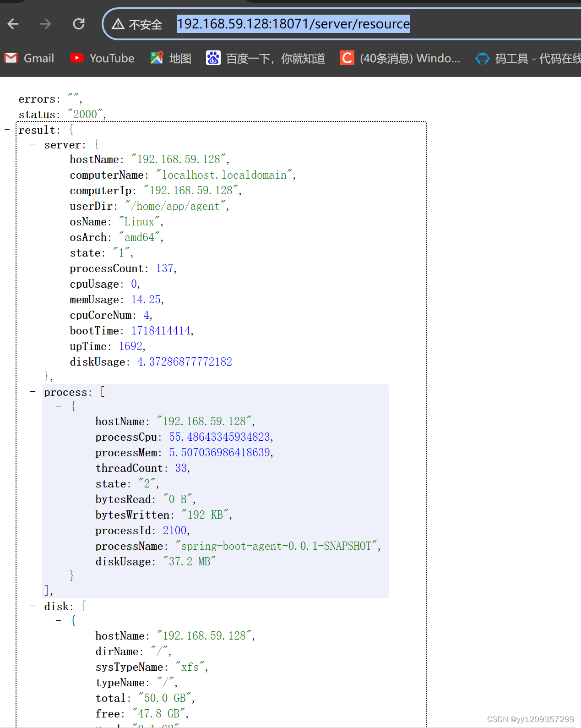Image resolution: width=581 pixels, height=728 pixels.
Task: Click cpuUsage value 0
Action: [x=134, y=284]
